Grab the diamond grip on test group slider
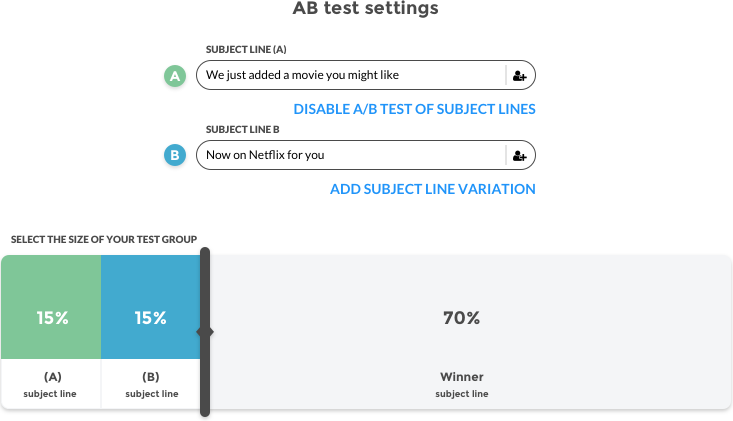 (x=209, y=330)
